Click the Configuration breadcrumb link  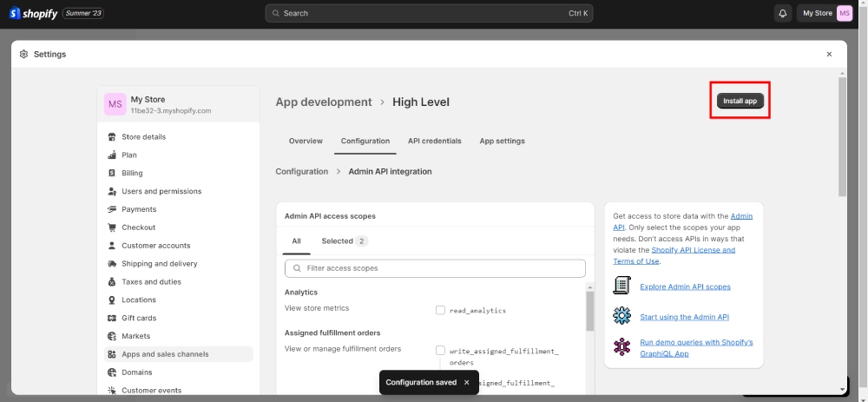(x=302, y=172)
